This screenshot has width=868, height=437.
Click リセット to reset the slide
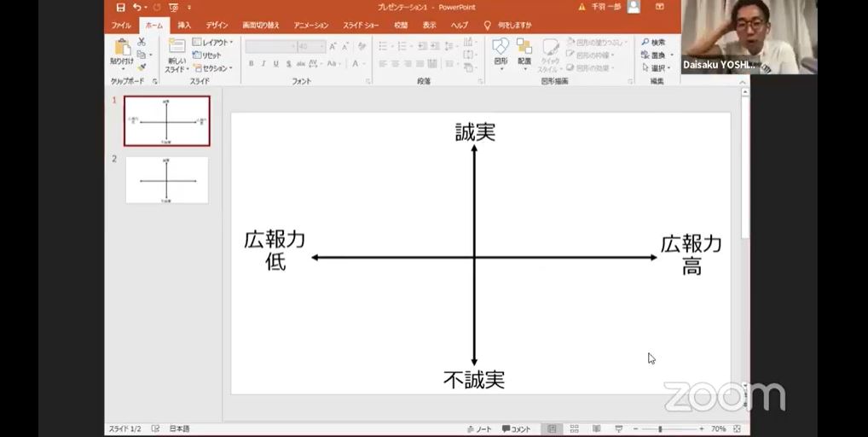point(206,55)
